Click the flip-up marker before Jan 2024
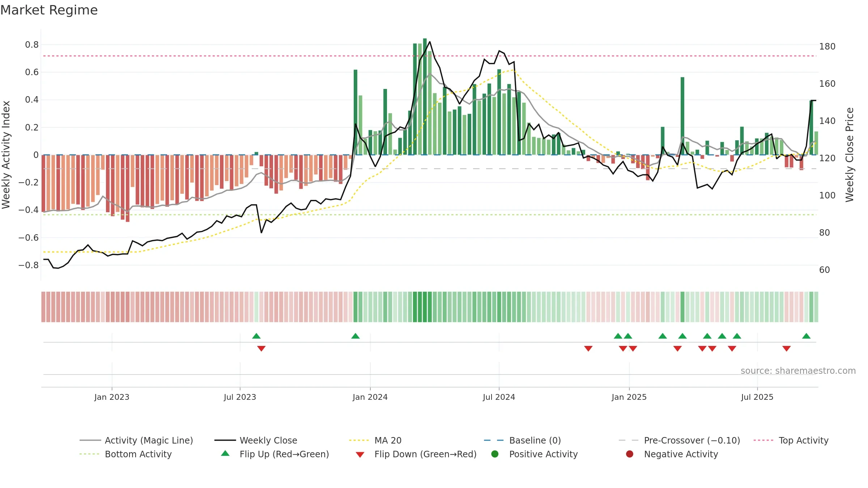The height and width of the screenshot is (488, 868). 356,336
